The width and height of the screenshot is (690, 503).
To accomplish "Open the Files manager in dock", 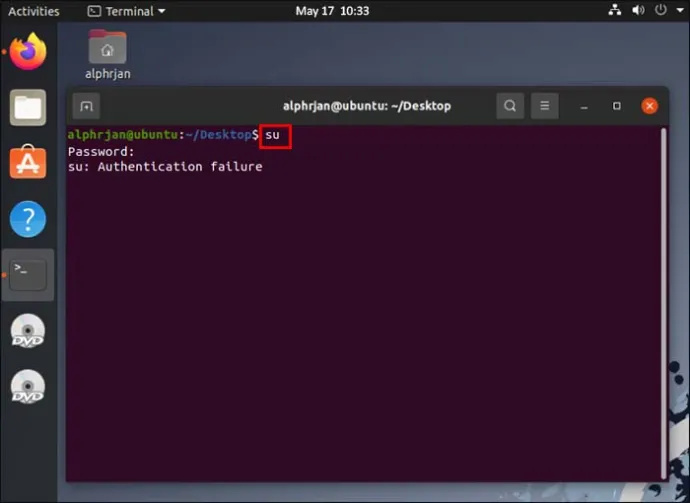I will pyautogui.click(x=28, y=107).
